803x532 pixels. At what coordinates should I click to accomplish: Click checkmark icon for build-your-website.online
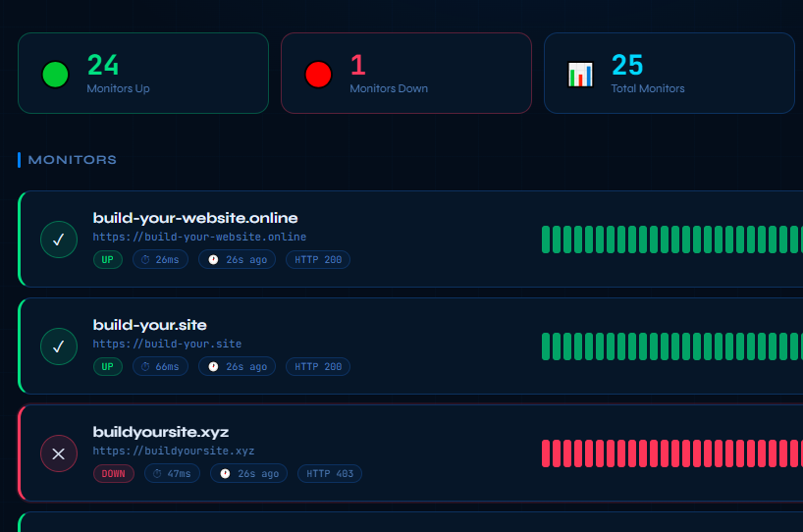(59, 239)
